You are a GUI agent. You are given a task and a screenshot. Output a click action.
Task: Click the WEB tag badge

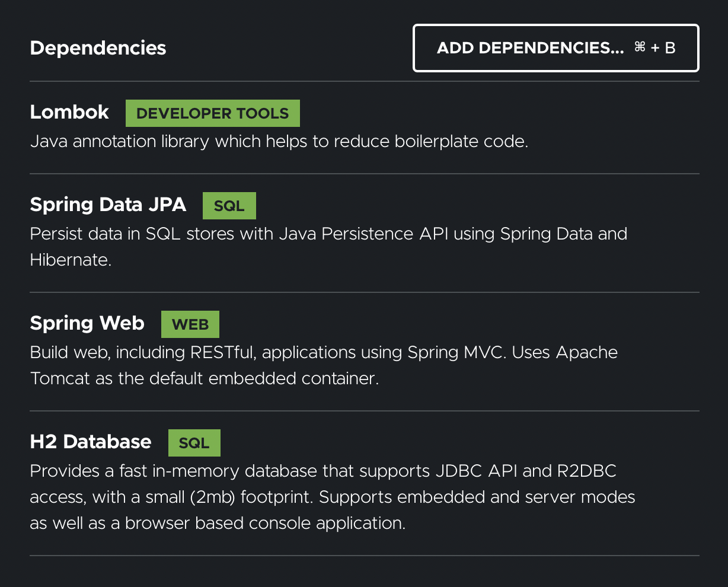[x=190, y=324]
